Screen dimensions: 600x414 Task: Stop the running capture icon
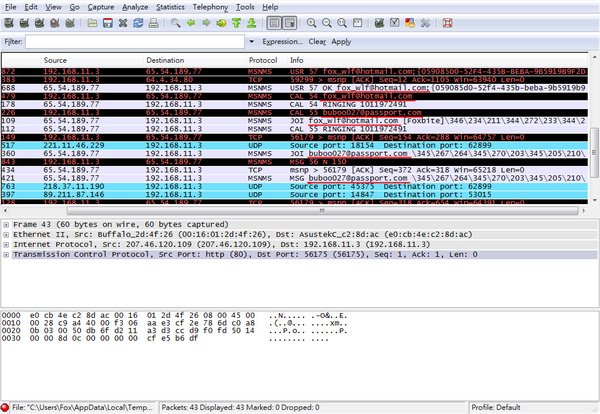click(55, 23)
